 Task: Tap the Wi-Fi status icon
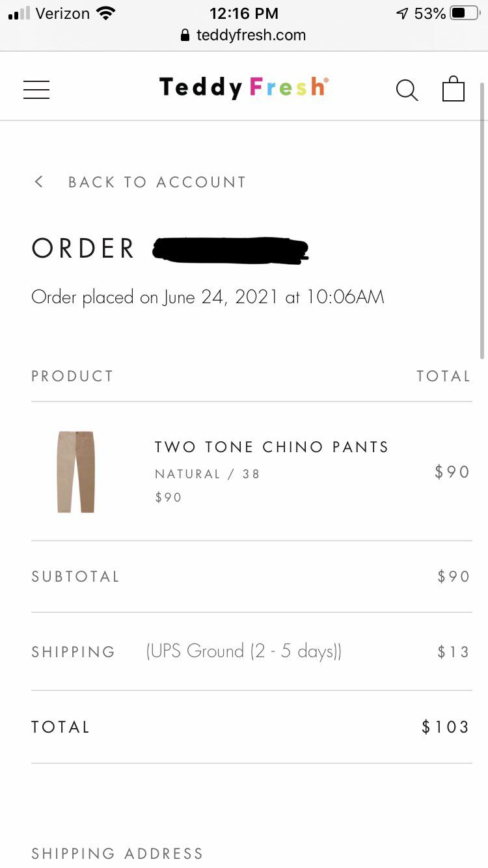point(105,13)
